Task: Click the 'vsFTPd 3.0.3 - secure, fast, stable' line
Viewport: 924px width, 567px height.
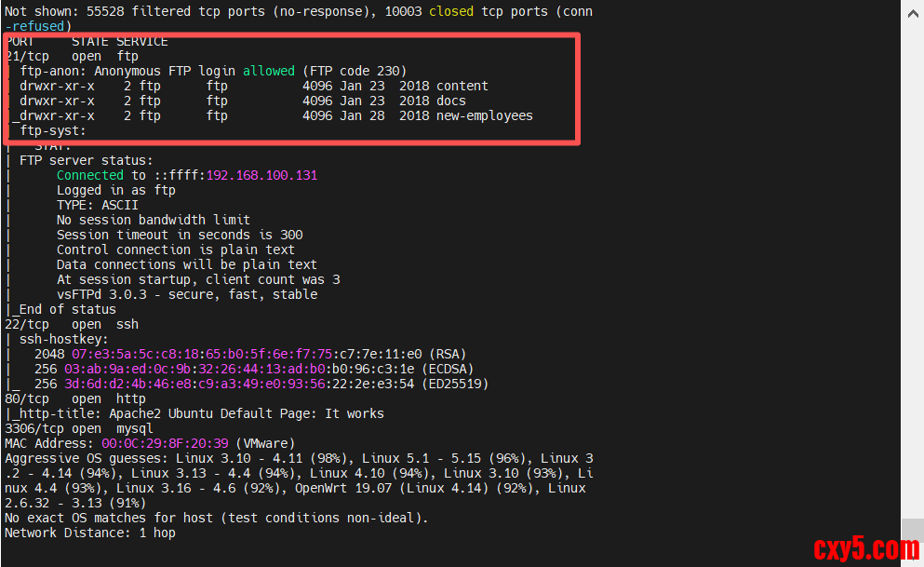Action: [x=187, y=294]
